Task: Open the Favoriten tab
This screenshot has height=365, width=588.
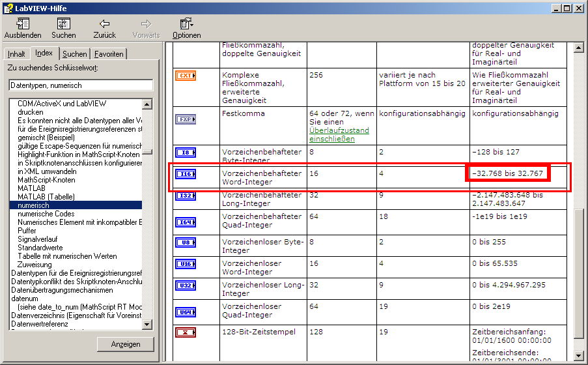Action: click(x=109, y=54)
